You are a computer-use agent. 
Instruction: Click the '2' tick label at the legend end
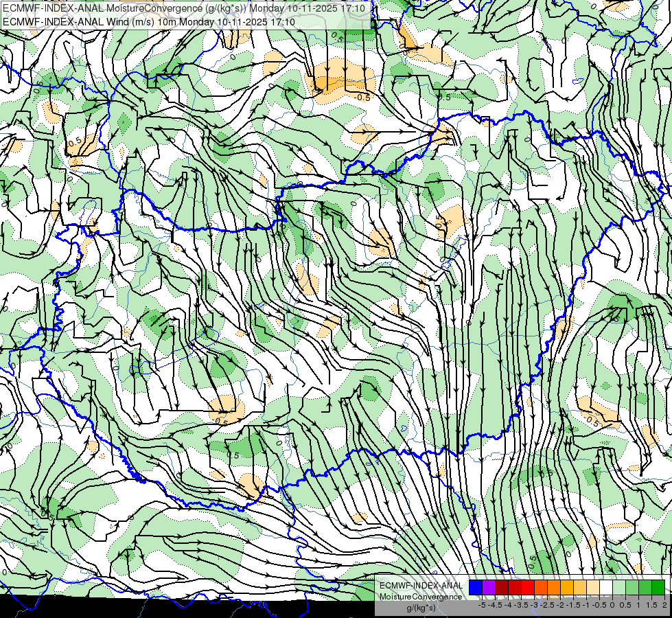tap(664, 605)
